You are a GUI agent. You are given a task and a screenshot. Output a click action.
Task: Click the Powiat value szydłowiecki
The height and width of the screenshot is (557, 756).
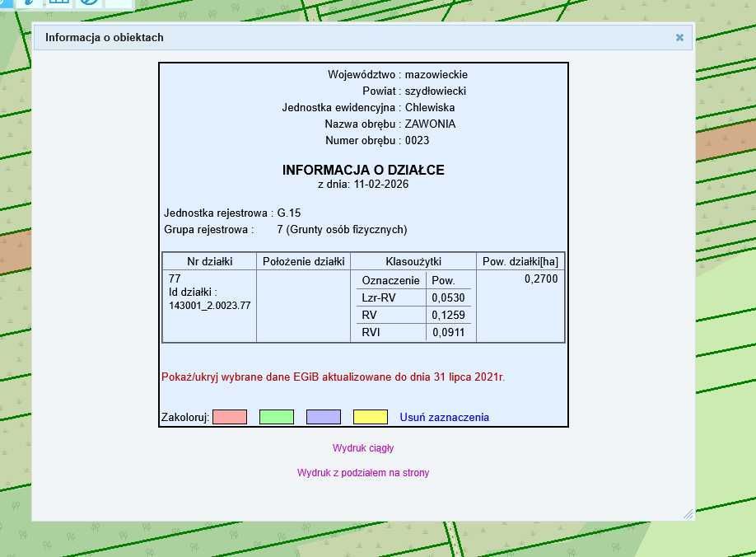436,91
